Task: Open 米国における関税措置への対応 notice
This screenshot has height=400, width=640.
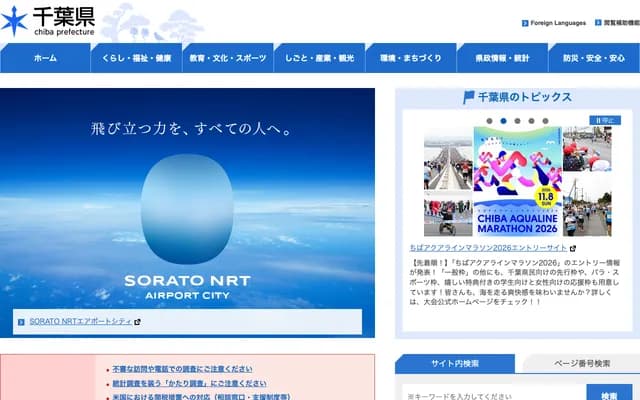Action: tap(201, 397)
